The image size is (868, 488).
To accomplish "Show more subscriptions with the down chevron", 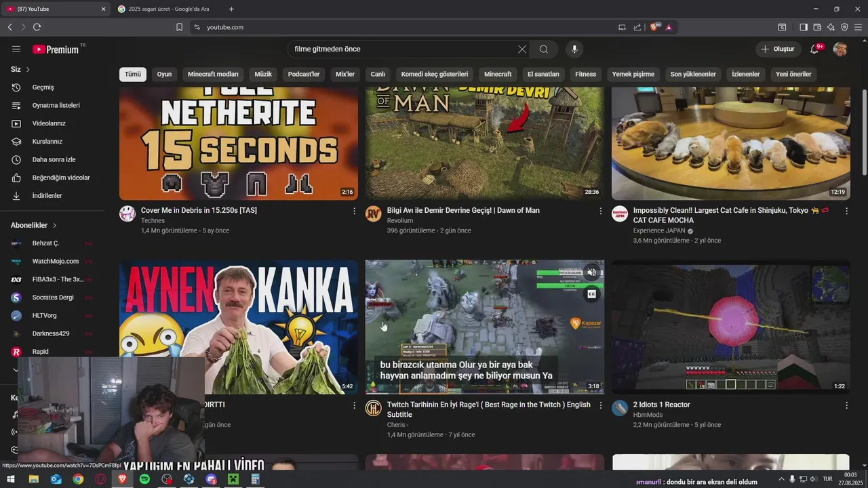I will click(x=15, y=370).
